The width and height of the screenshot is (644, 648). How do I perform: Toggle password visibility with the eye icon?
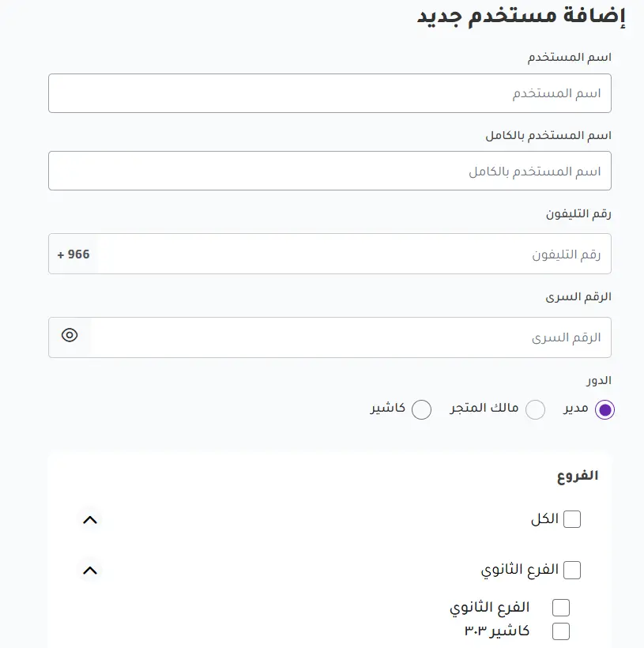[70, 336]
